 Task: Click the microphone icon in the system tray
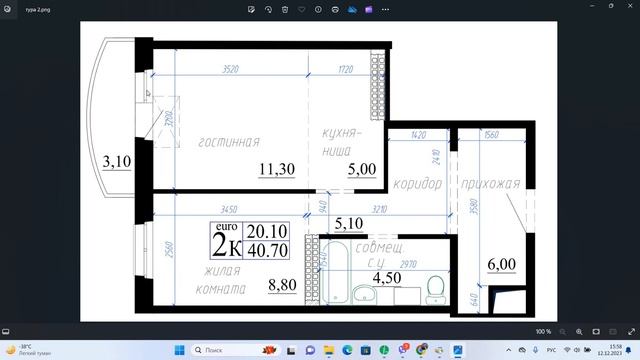[x=536, y=350]
